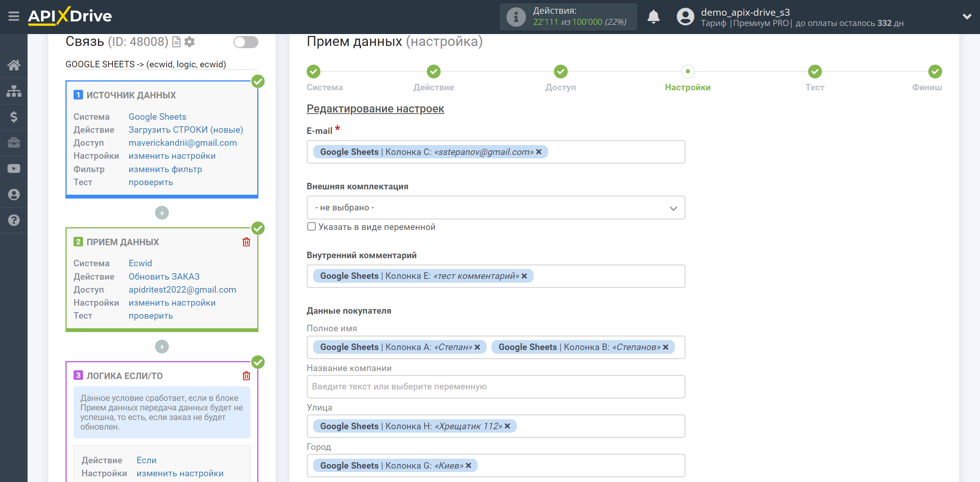Click the Редактирование настроек heading
The width and height of the screenshot is (980, 482).
(375, 109)
